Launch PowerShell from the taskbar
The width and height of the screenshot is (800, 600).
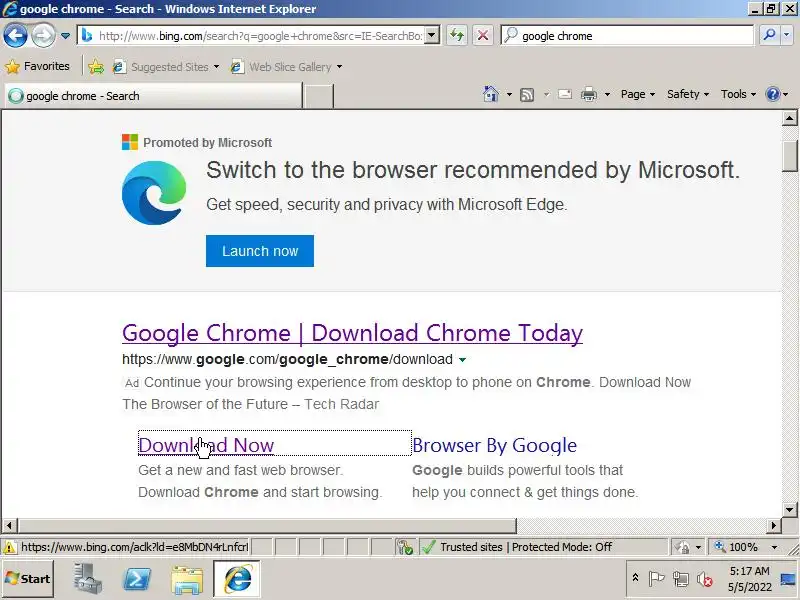tap(137, 579)
